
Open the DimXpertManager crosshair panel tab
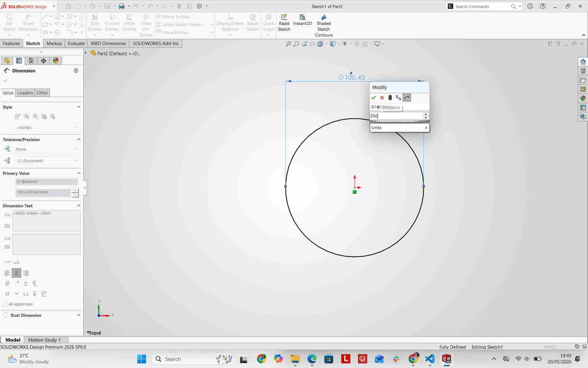pos(43,61)
